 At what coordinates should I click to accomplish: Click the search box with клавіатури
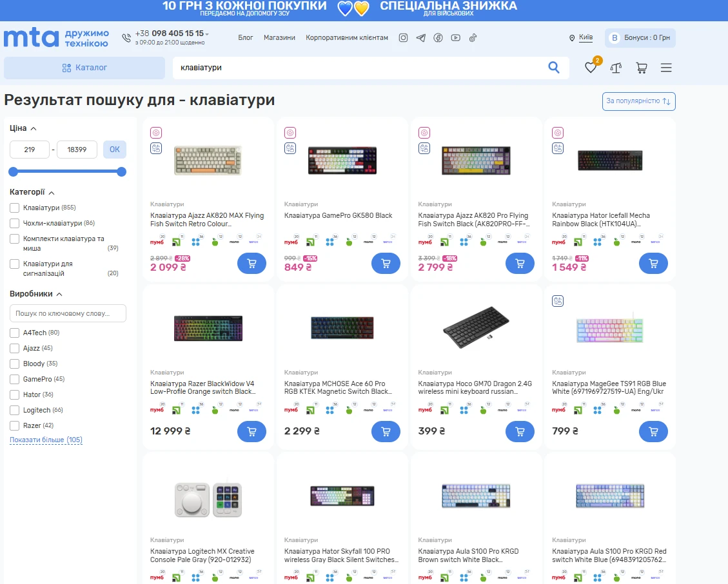[357, 68]
